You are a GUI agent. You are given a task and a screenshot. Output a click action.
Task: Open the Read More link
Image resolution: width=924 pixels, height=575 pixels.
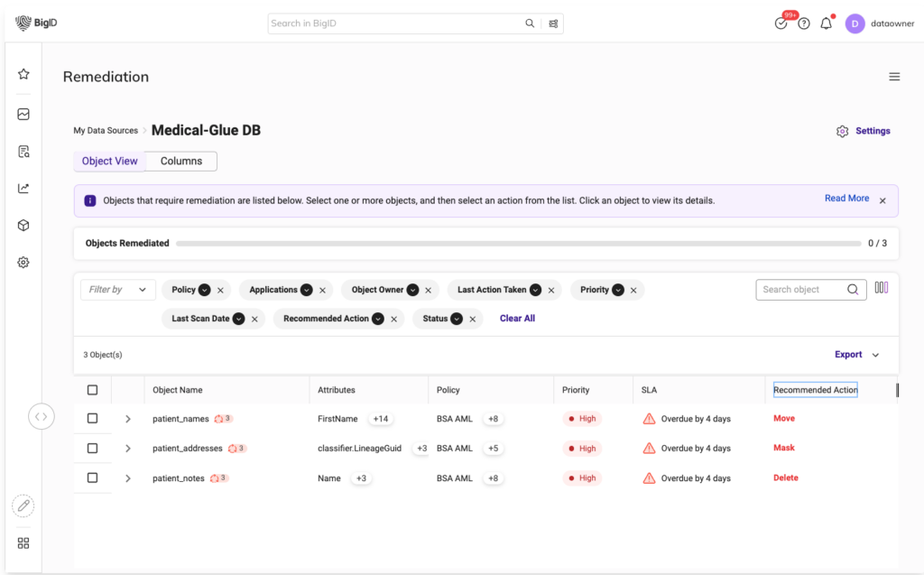(x=846, y=199)
